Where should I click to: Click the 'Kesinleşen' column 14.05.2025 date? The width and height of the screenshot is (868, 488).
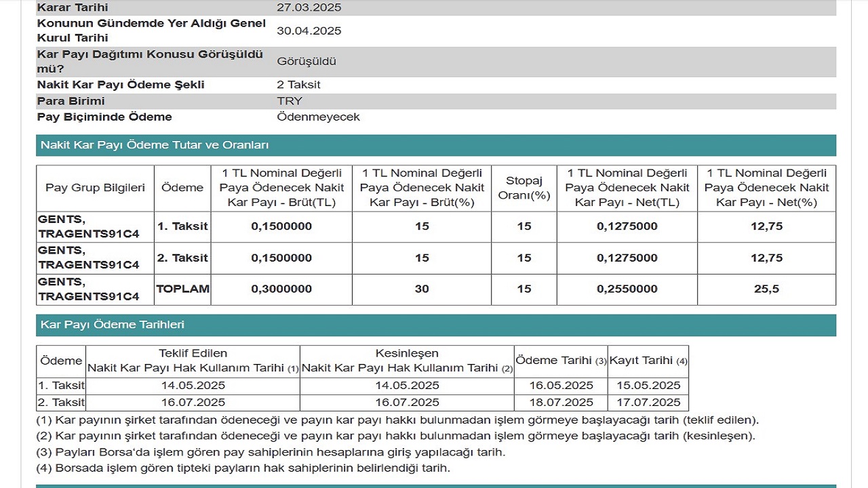pos(406,385)
